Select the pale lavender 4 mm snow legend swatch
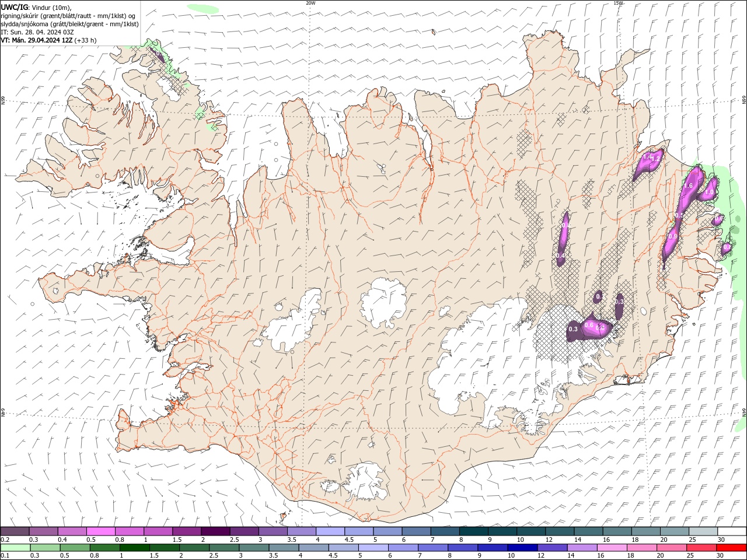The width and height of the screenshot is (747, 560). [330, 531]
